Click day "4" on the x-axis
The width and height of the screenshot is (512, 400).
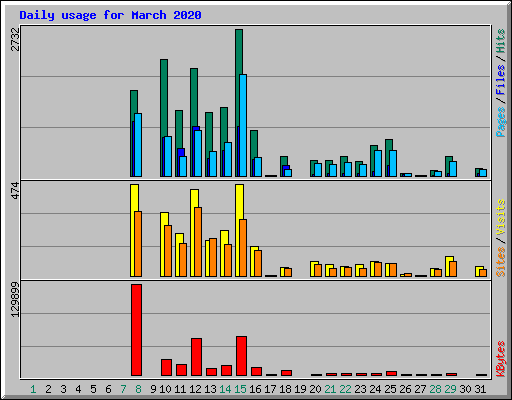coord(79,389)
